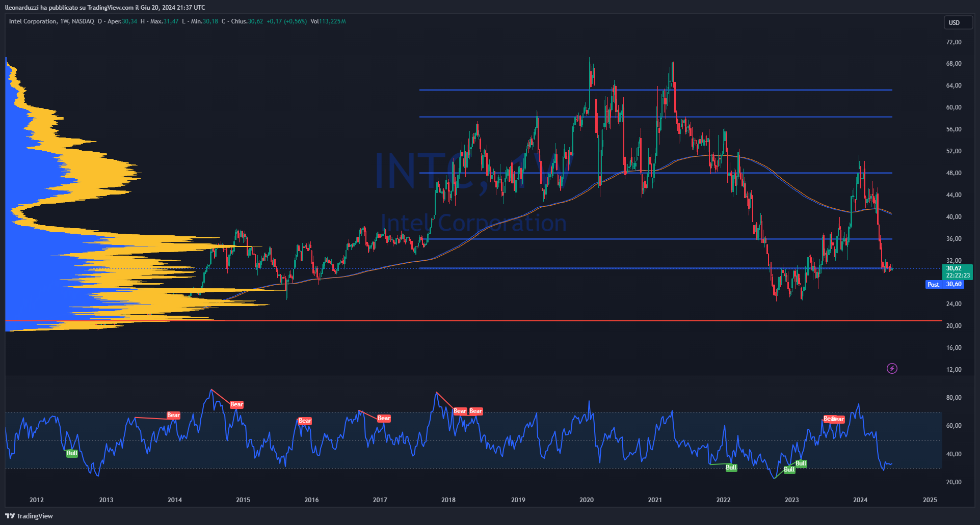Select the blue horizontal line at the 48 level
Screen dimensions: 980x525
(655, 173)
